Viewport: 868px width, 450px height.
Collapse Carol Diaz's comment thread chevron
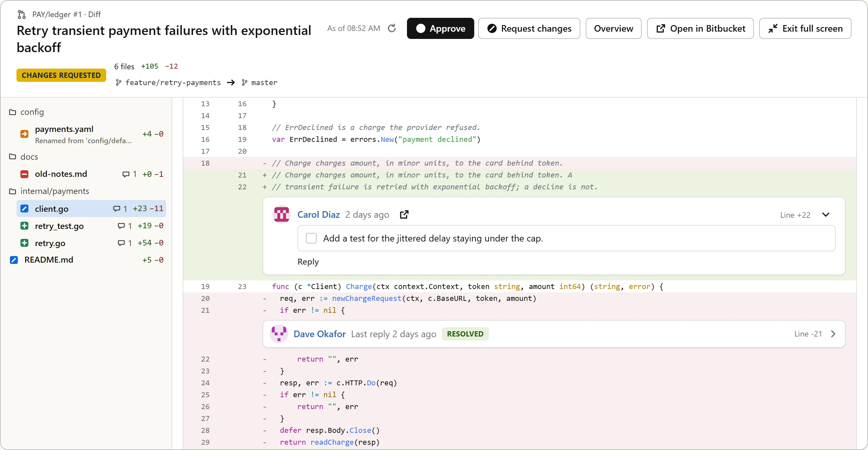pos(825,215)
